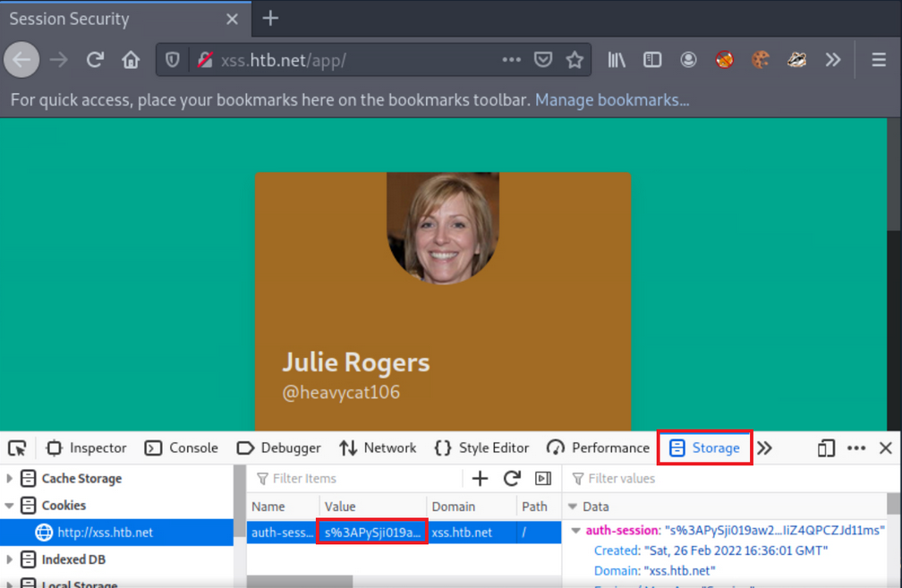902x588 pixels.
Task: Show more developer tools tabs
Action: (764, 447)
